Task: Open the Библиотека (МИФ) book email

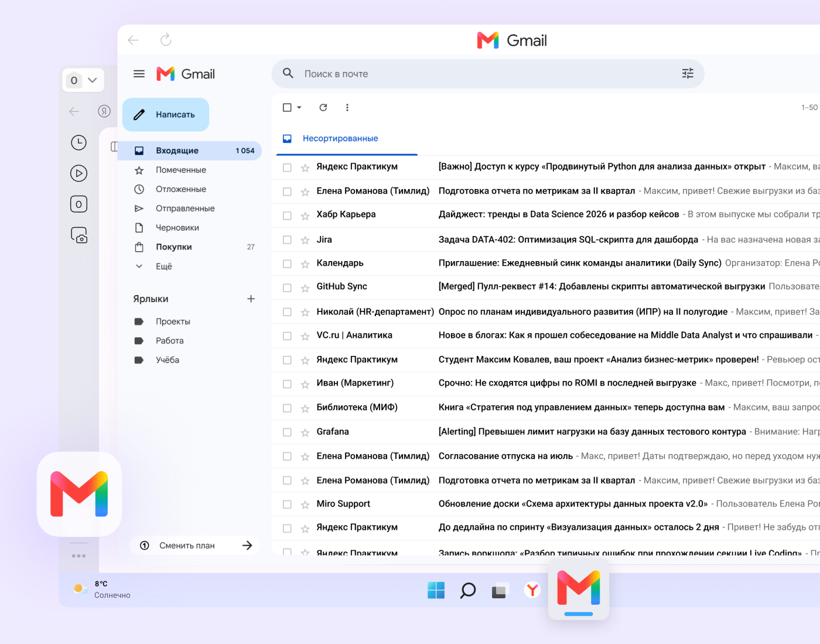Action: pos(546,407)
